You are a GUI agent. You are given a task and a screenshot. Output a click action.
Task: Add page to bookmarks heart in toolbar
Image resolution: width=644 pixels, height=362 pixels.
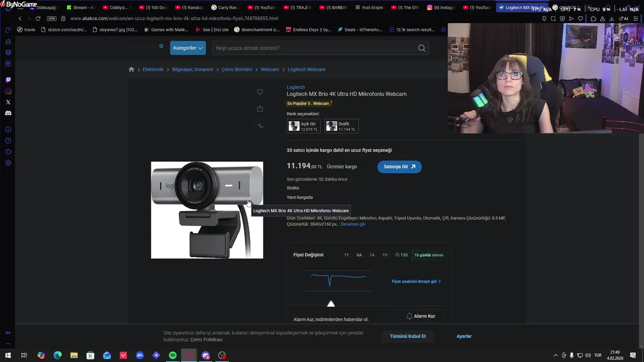coord(580,19)
